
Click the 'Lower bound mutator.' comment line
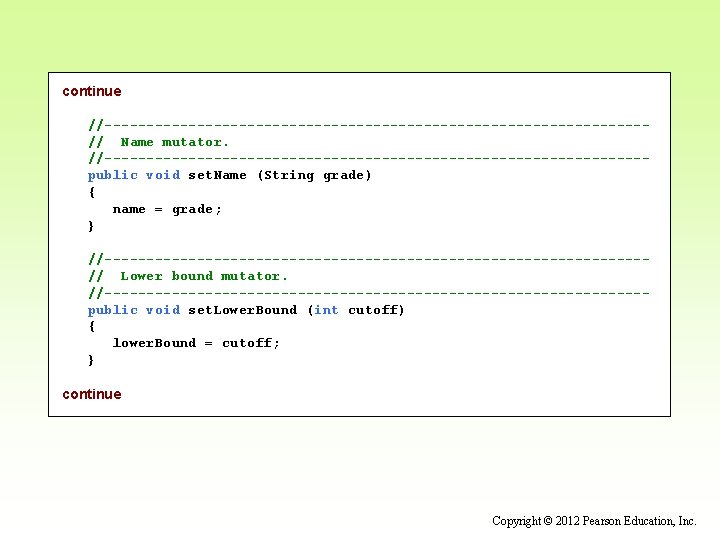point(188,276)
